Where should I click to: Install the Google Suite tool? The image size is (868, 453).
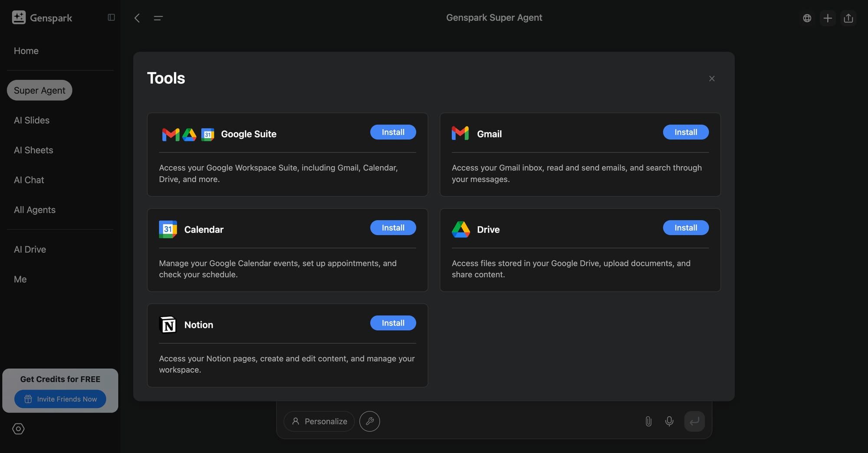click(393, 132)
